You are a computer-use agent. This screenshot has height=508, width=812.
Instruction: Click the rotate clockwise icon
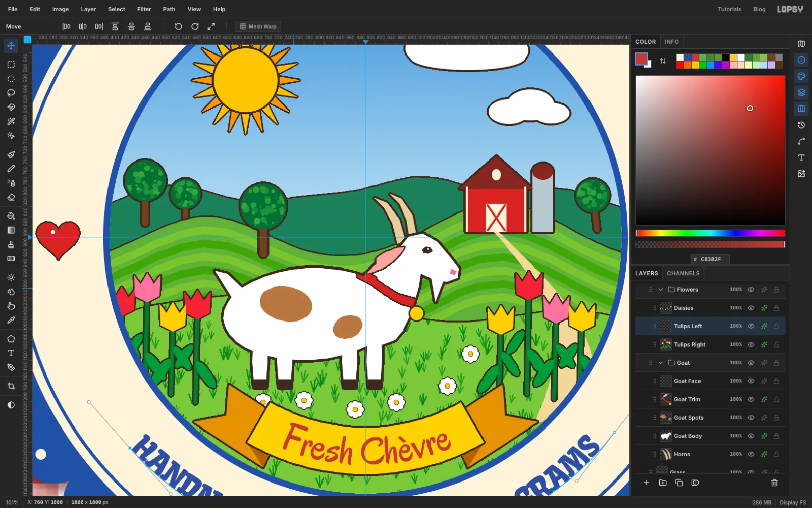pyautogui.click(x=195, y=26)
